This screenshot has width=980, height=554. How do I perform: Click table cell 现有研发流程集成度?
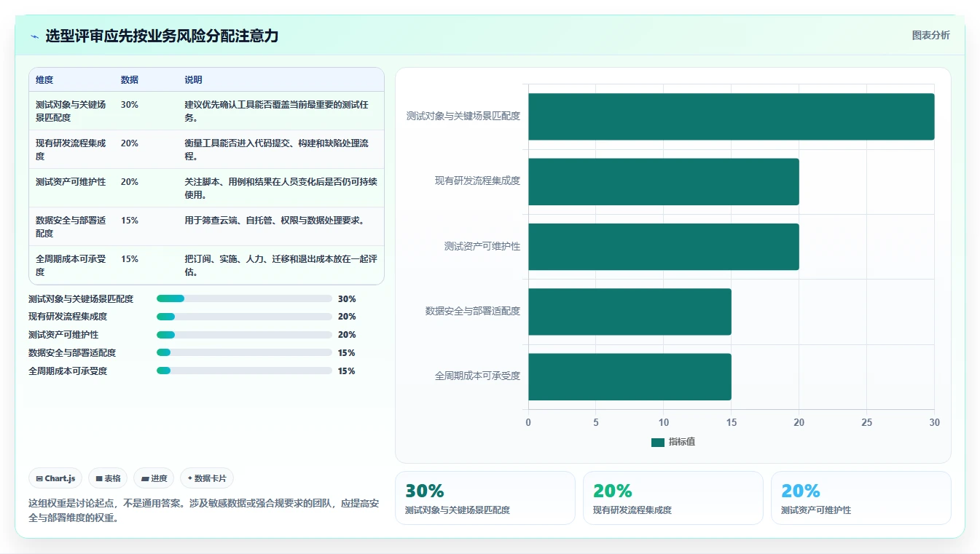tap(71, 150)
